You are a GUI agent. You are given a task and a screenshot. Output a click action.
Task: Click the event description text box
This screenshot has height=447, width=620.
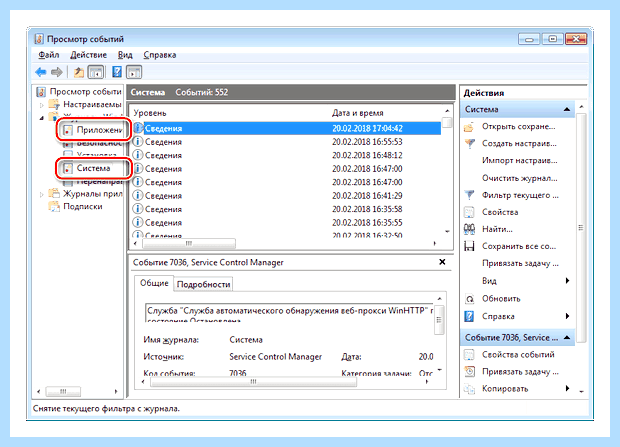coord(289,313)
